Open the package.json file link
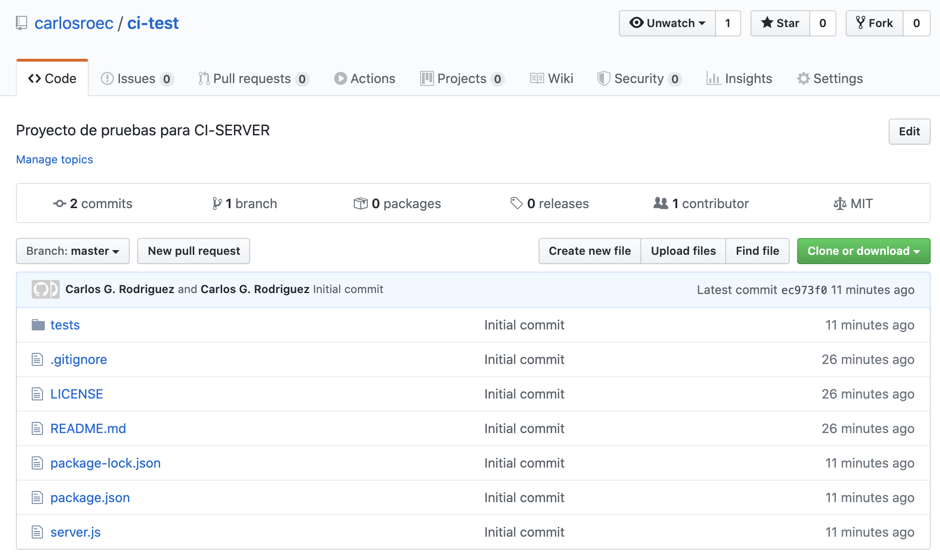The height and width of the screenshot is (560, 940). tap(90, 497)
